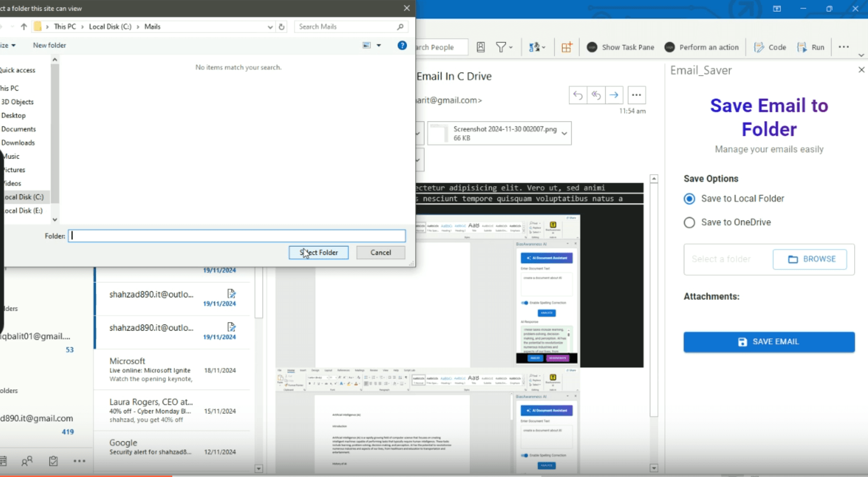The image size is (868, 477).
Task: Click the Run add-in button
Action: point(811,47)
